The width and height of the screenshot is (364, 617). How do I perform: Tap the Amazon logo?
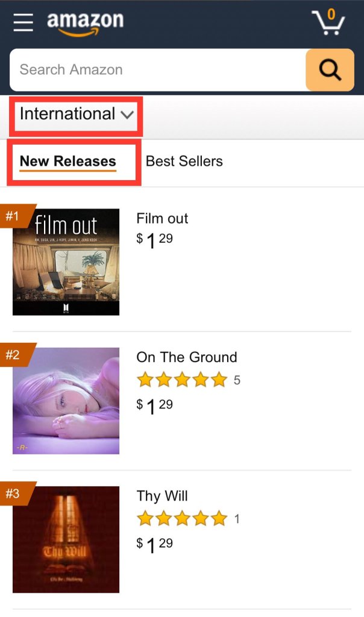pyautogui.click(x=85, y=23)
